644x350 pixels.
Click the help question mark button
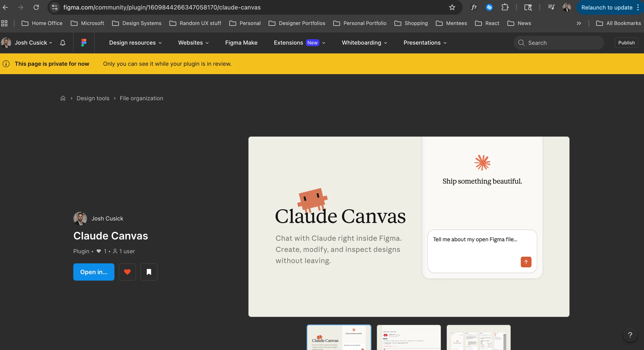630,335
